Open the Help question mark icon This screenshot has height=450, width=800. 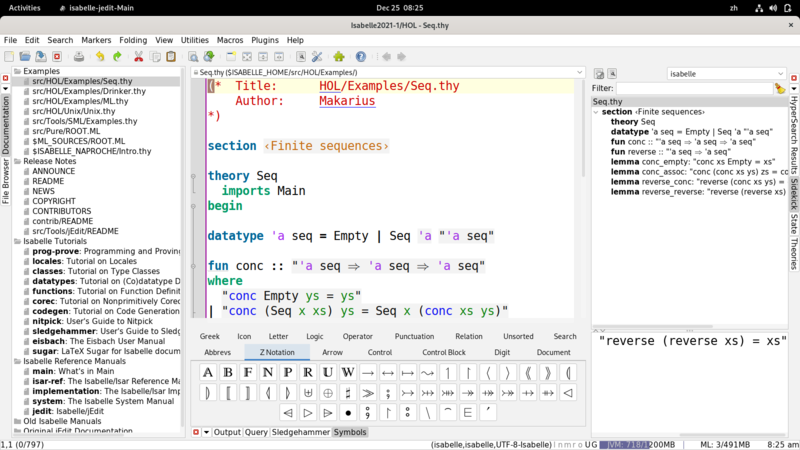(361, 57)
